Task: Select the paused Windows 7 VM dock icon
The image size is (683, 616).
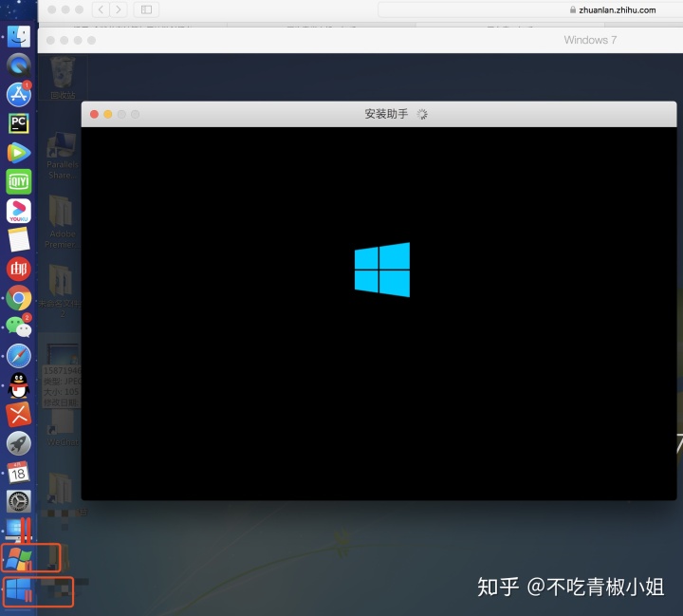Action: pyautogui.click(x=19, y=558)
